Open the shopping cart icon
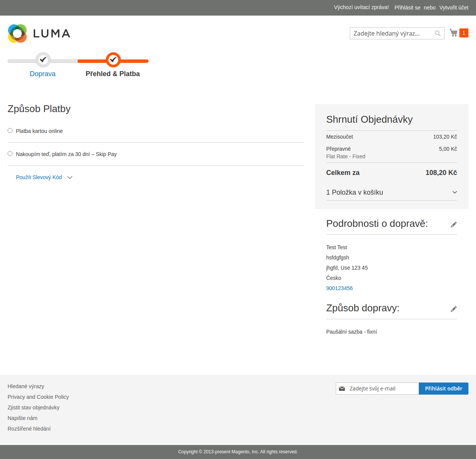476x459 pixels. 453,33
